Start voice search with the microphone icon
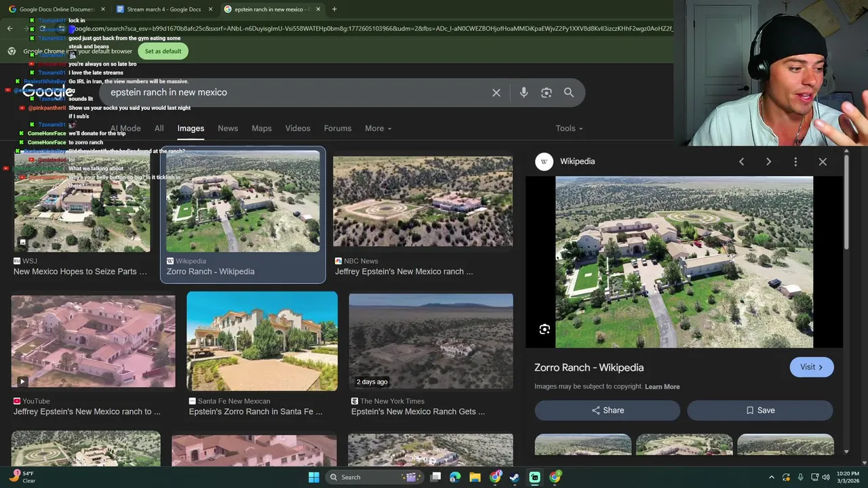868x488 pixels. pyautogui.click(x=524, y=93)
